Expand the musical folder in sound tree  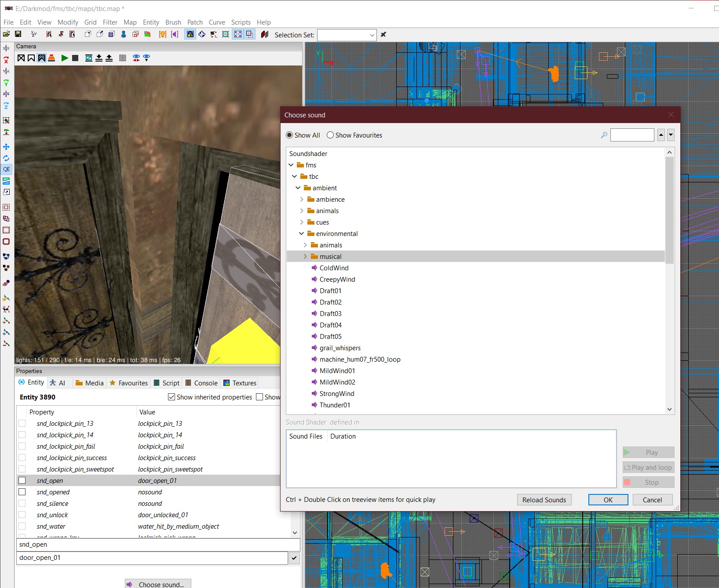click(305, 257)
